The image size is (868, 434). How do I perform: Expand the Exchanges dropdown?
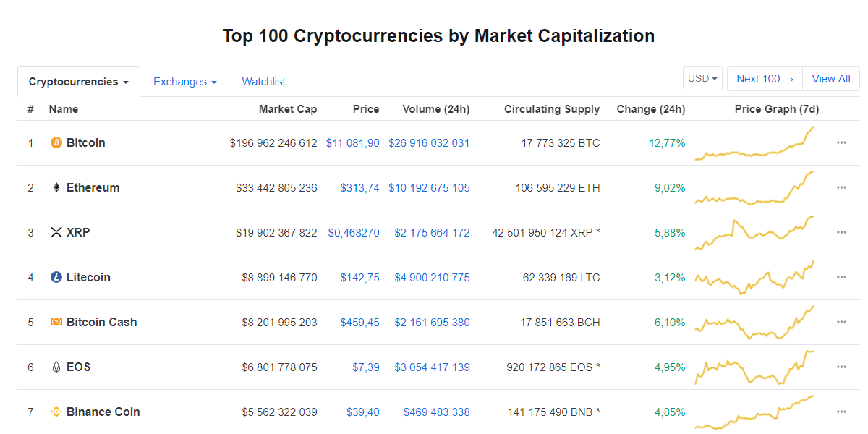click(x=185, y=82)
